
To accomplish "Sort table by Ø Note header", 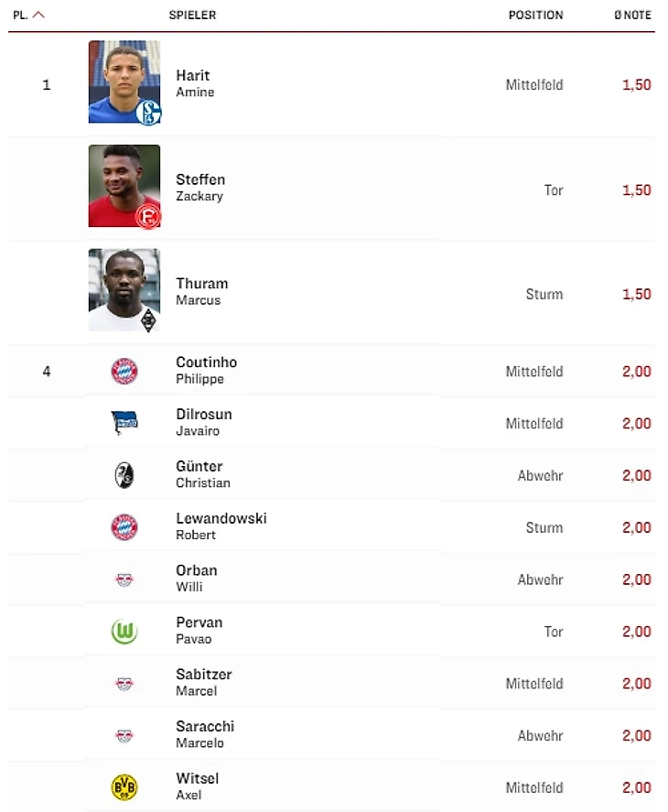I will (x=631, y=16).
